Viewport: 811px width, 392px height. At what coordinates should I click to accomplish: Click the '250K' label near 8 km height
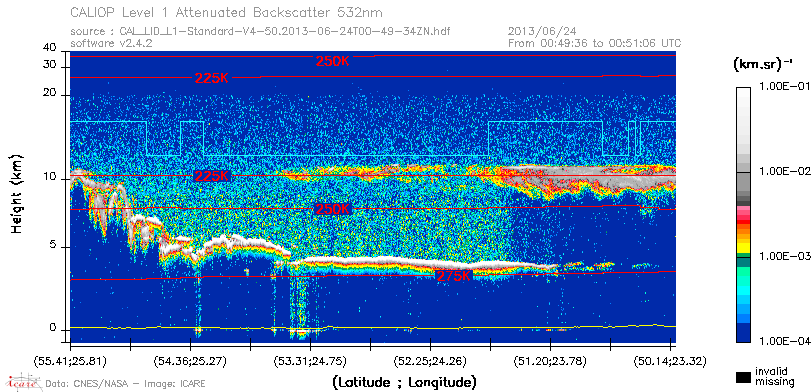[x=332, y=209]
